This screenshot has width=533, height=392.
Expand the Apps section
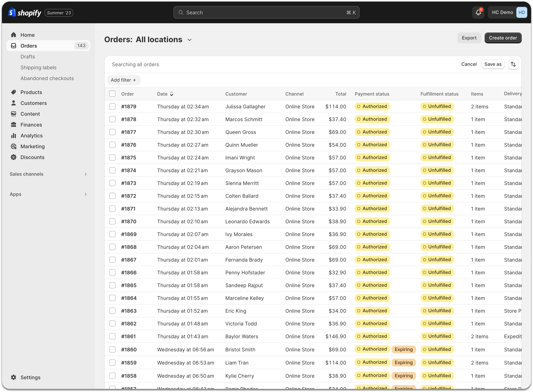tap(85, 194)
